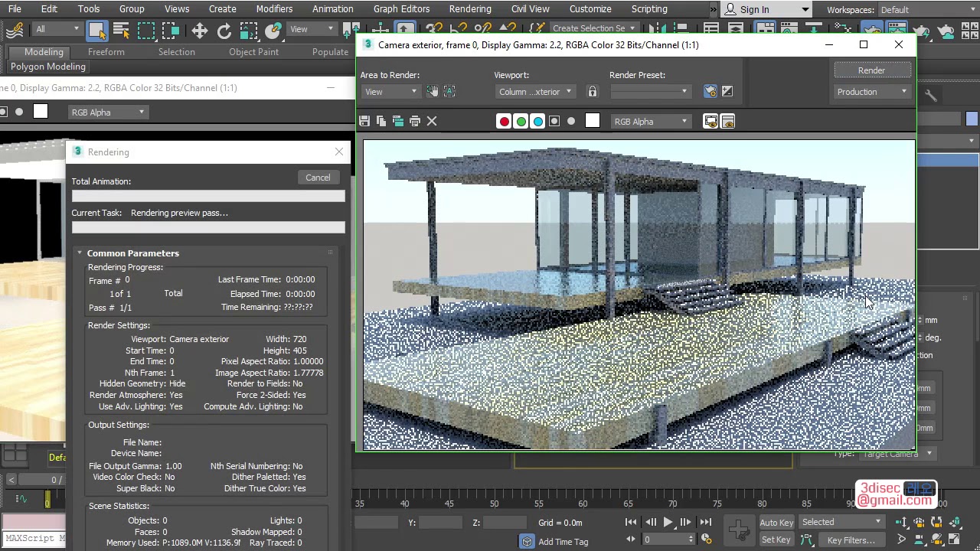
Task: Open RGB Alpha dropdown in render window
Action: (650, 121)
